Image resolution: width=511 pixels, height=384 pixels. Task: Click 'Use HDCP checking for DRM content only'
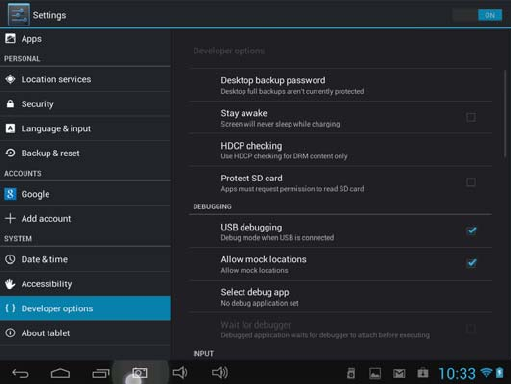point(284,156)
